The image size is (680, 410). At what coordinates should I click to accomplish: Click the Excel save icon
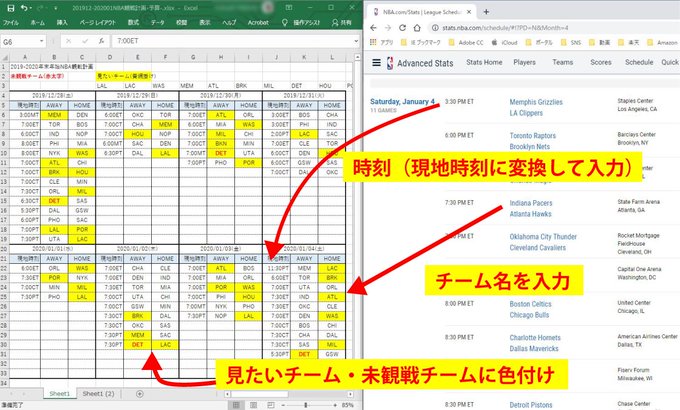coord(11,8)
